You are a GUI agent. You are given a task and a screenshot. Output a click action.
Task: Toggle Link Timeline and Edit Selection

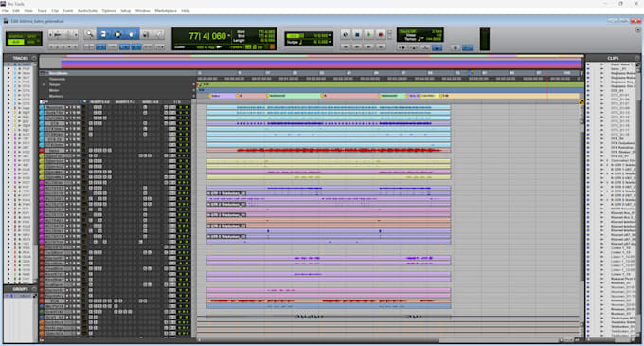coord(136,47)
